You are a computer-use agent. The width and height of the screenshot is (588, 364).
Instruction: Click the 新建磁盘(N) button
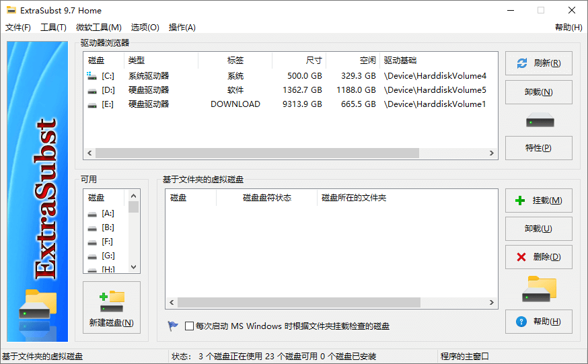tap(112, 307)
